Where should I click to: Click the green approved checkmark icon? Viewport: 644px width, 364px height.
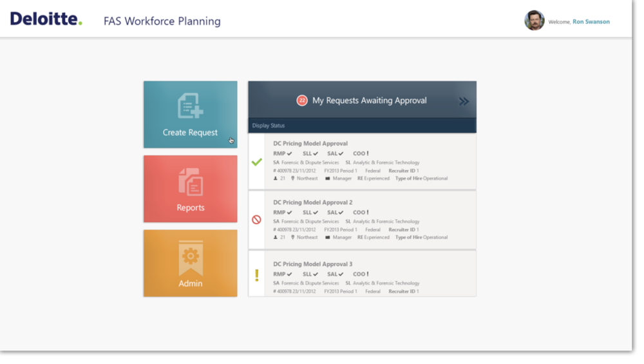pyautogui.click(x=257, y=162)
